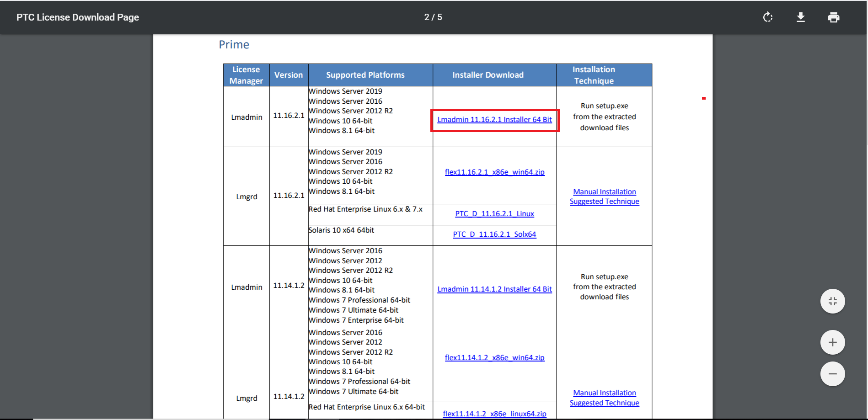Open Manual Installation link for Lmgrd 11.14.1.2
868x420 pixels.
604,398
